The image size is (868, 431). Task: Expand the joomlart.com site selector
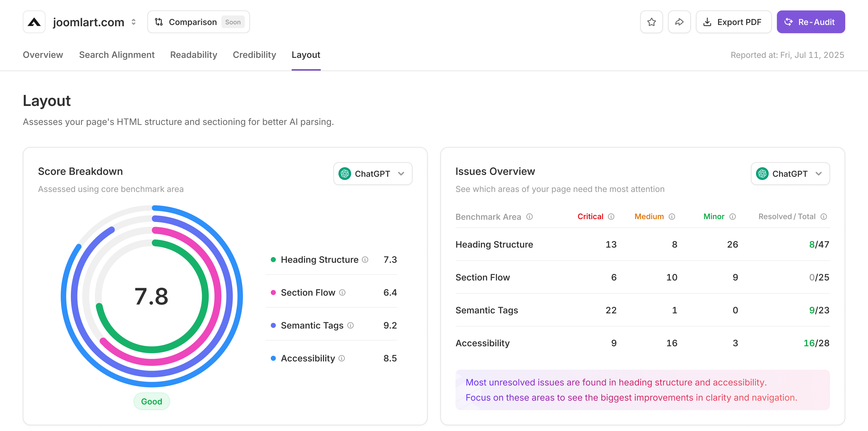pyautogui.click(x=133, y=22)
